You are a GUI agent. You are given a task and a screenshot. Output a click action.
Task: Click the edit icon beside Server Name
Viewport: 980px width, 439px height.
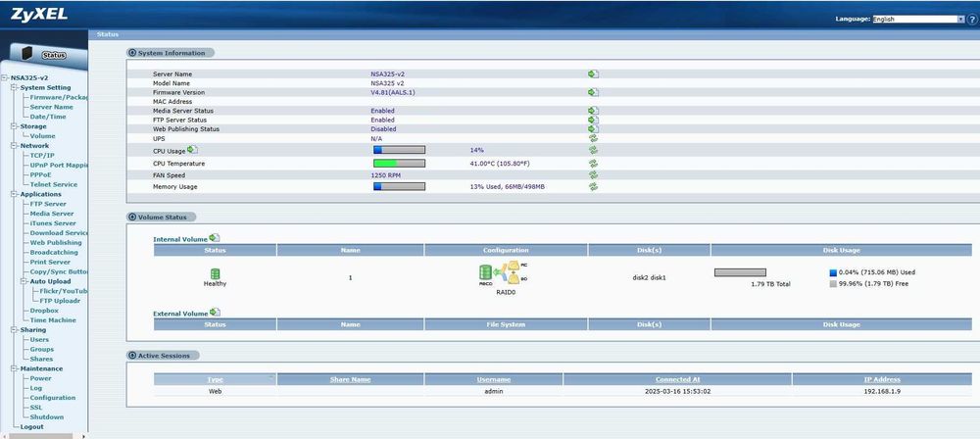pyautogui.click(x=593, y=73)
